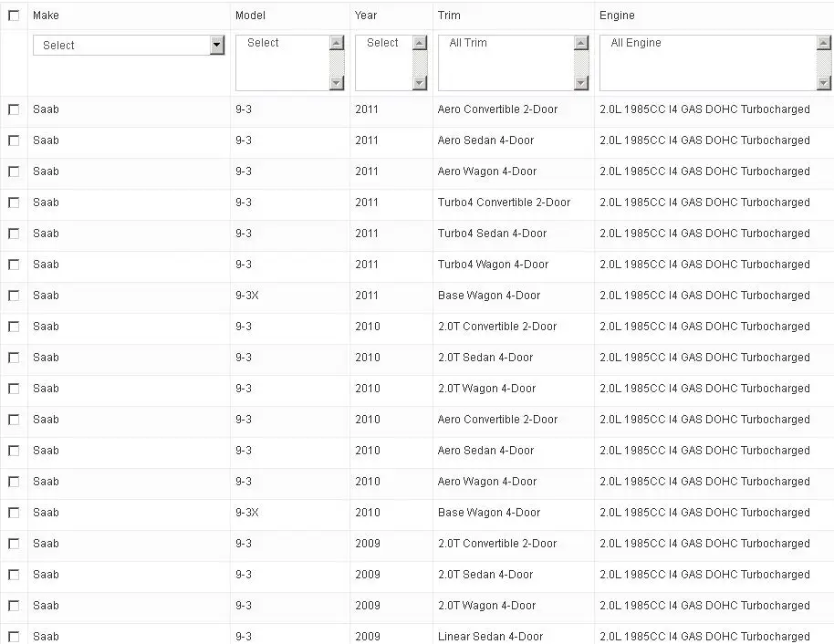The image size is (834, 644).
Task: Click the Trim column header
Action: (x=449, y=16)
